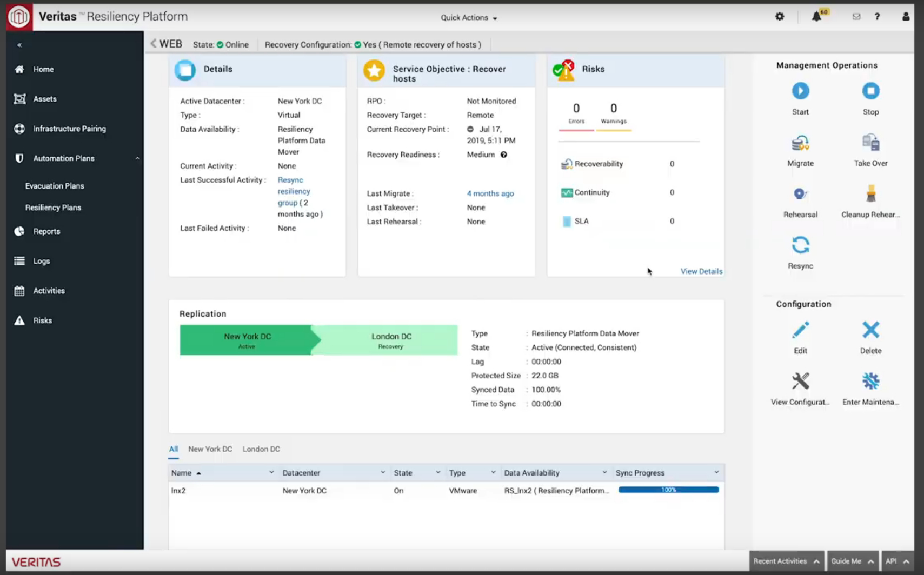Click the Rehearsal operation icon
Image resolution: width=924 pixels, height=575 pixels.
coord(800,194)
